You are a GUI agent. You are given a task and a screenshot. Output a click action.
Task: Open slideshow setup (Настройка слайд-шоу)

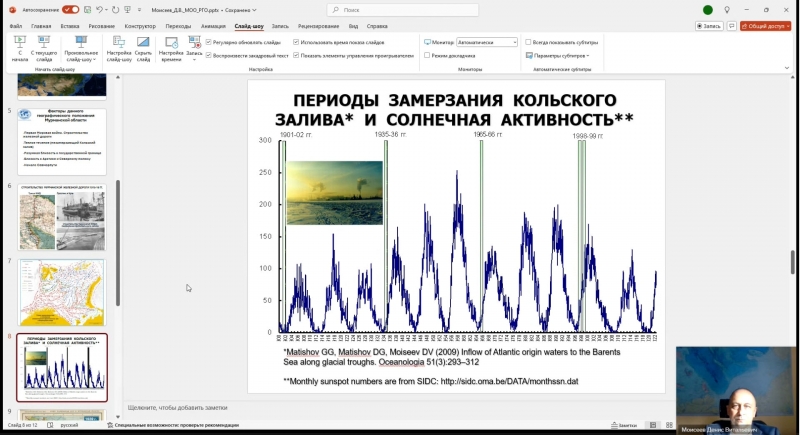point(119,48)
